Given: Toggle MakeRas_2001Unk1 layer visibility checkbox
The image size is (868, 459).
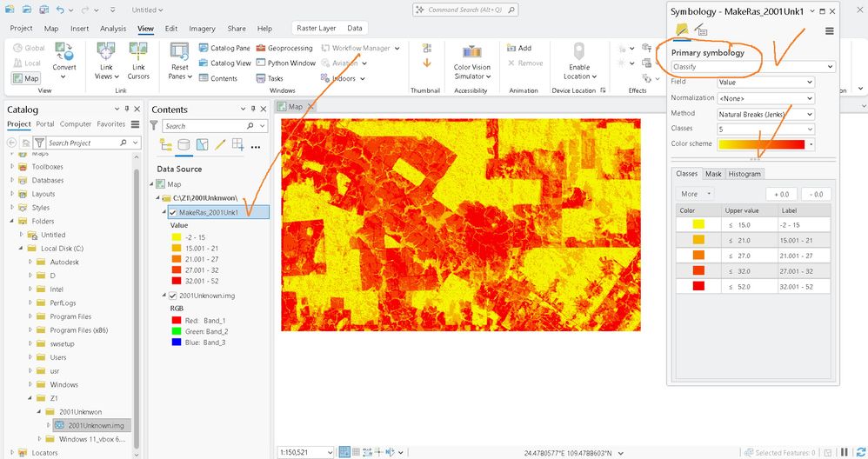Looking at the screenshot, I should point(173,212).
